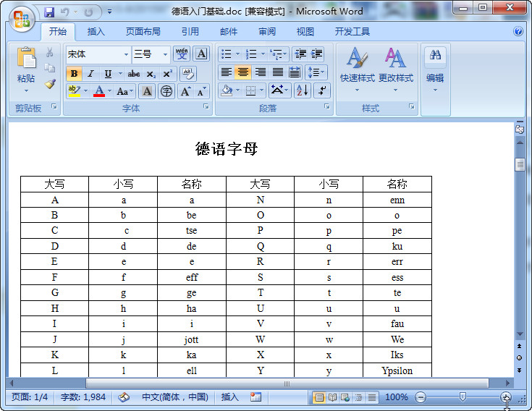Click the phonetic guide wén icon
Viewport: 532px width, 411px height.
182,54
